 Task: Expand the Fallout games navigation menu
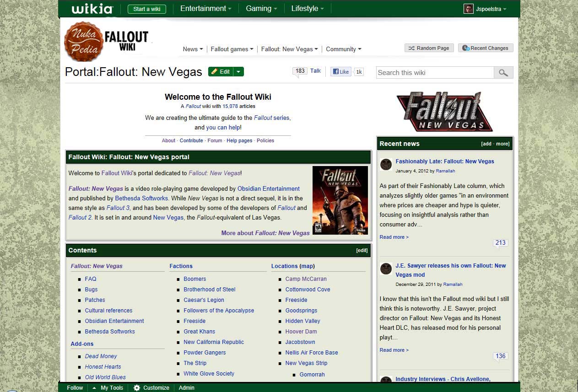coord(232,49)
